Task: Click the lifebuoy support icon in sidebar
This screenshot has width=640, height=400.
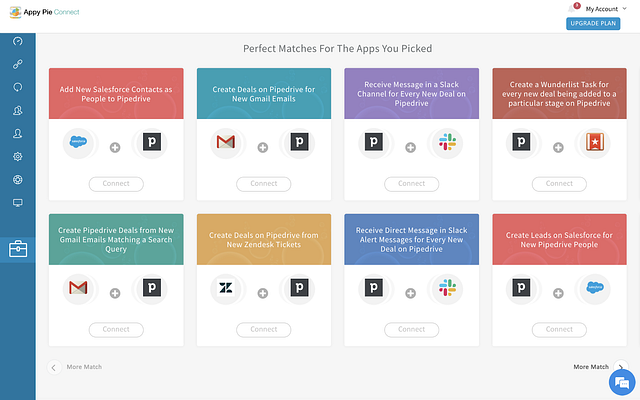Action: point(17,180)
